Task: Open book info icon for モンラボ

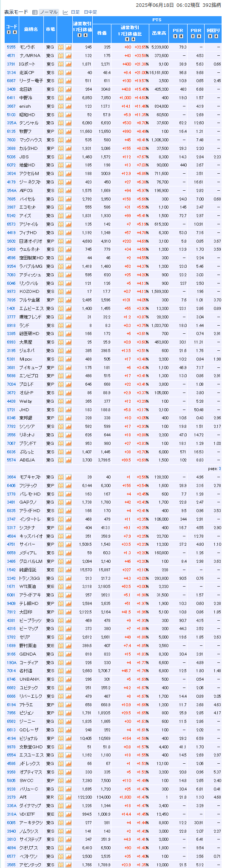Action: coord(61,47)
